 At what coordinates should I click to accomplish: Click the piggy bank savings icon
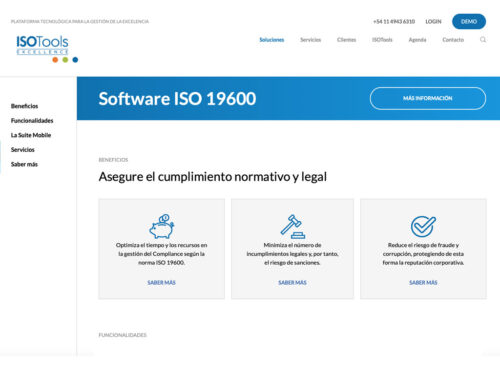(162, 226)
